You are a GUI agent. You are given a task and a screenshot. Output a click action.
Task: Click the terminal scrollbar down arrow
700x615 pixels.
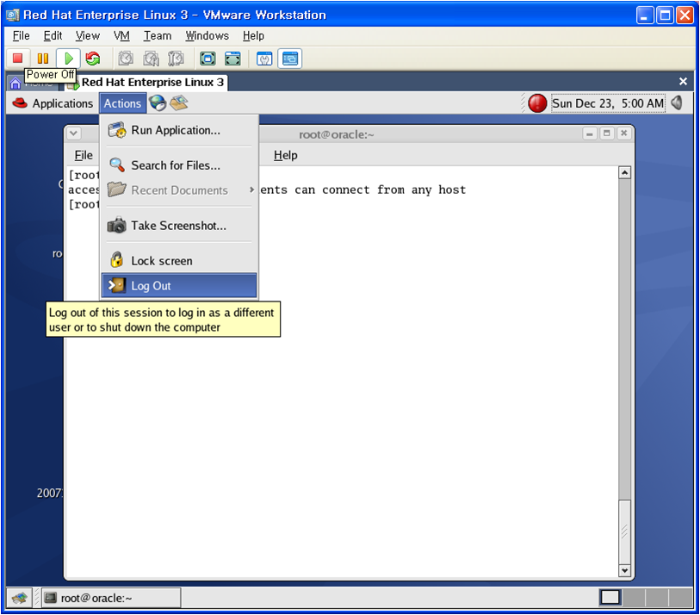tap(624, 570)
